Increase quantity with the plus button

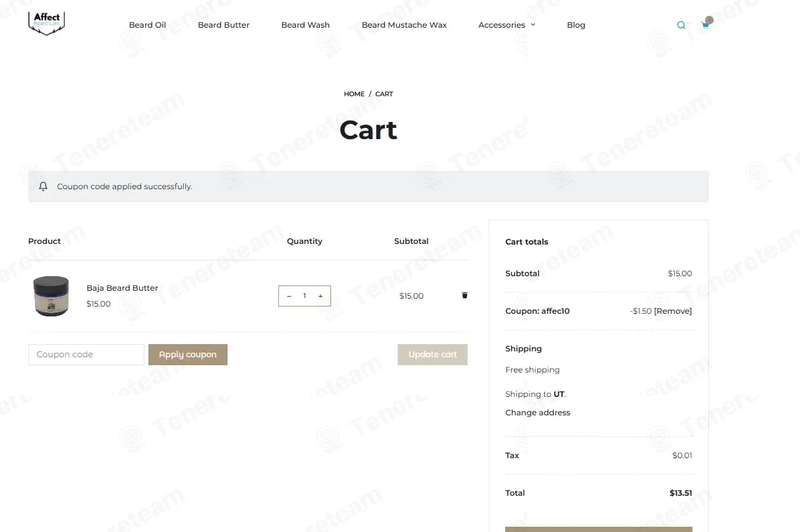321,296
